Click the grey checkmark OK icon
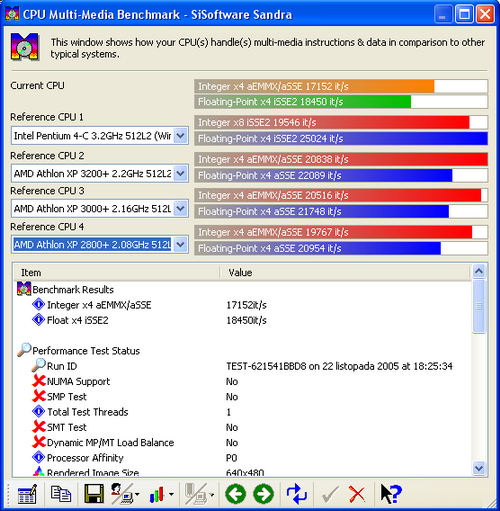 (330, 494)
